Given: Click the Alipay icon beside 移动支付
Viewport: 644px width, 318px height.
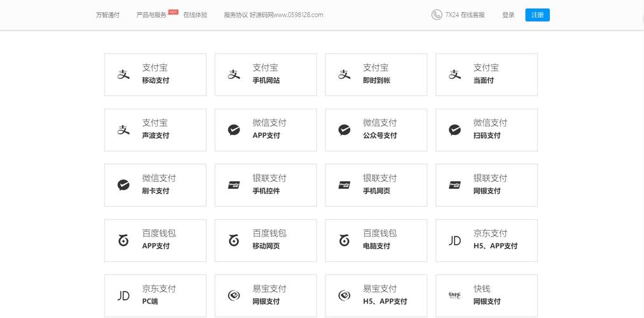Looking at the screenshot, I should [x=123, y=74].
